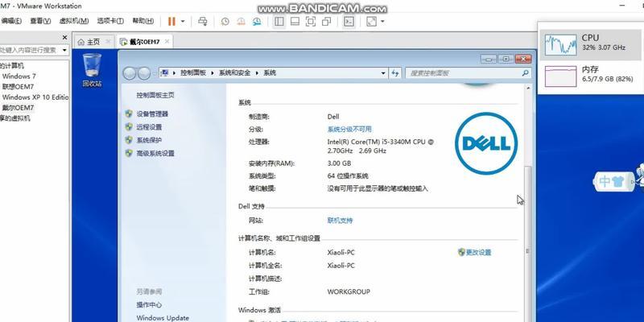Revert to the previous snapshot icon
Screen dimensions: 644x322
pyautogui.click(x=241, y=22)
